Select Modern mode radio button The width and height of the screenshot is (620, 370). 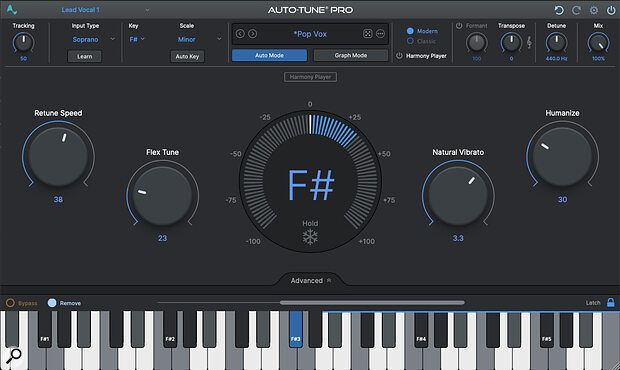(410, 31)
